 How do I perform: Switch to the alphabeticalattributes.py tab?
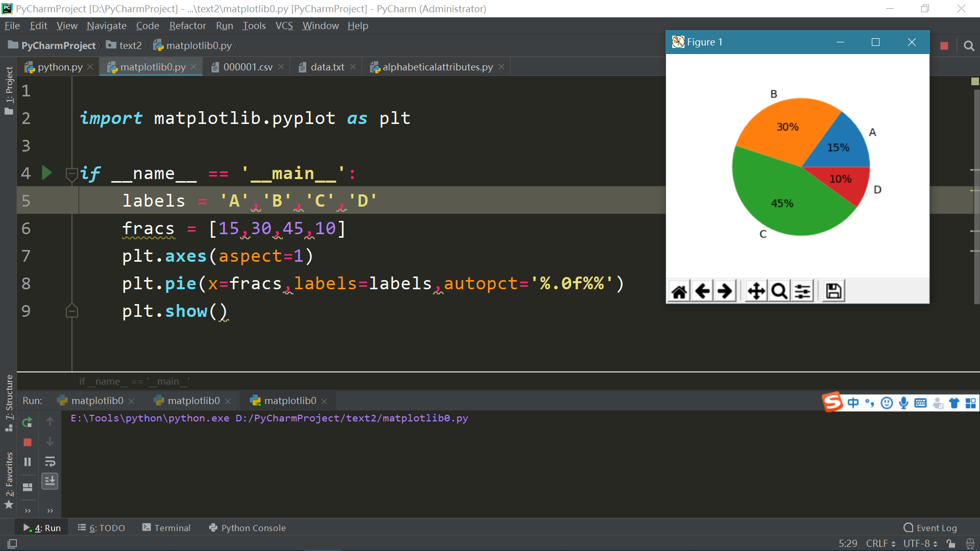coord(436,66)
